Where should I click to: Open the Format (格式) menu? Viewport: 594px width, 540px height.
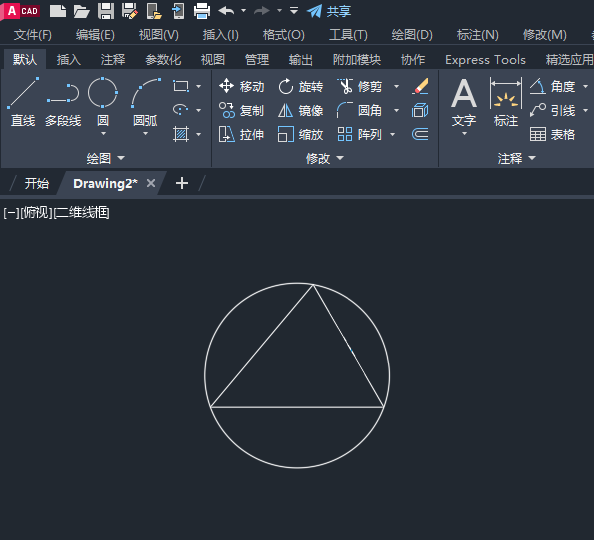point(284,35)
